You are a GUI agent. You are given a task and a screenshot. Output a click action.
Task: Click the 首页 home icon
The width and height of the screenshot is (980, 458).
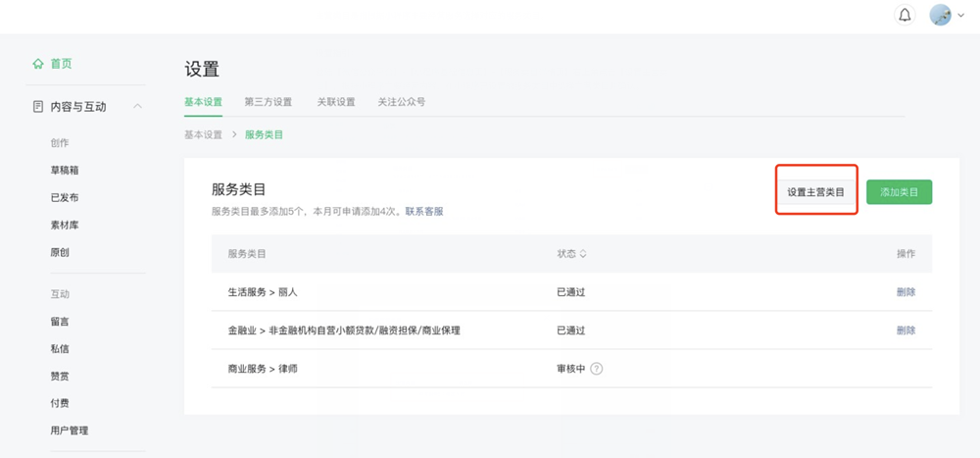click(37, 64)
